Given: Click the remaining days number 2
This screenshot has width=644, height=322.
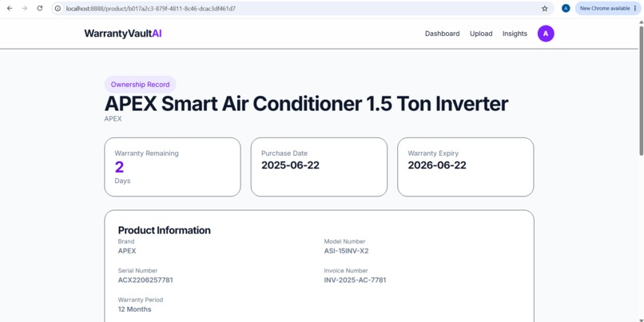Looking at the screenshot, I should pos(119,168).
